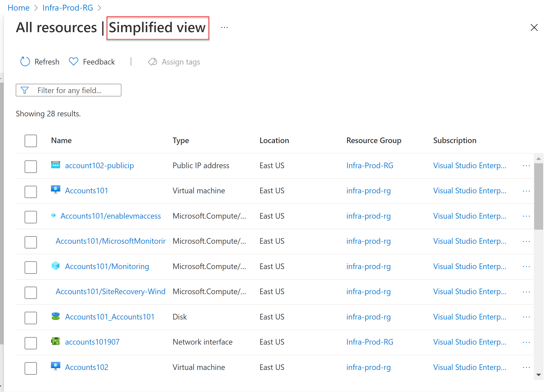Open more options for Accounts101/SiteRecovery row

point(526,292)
